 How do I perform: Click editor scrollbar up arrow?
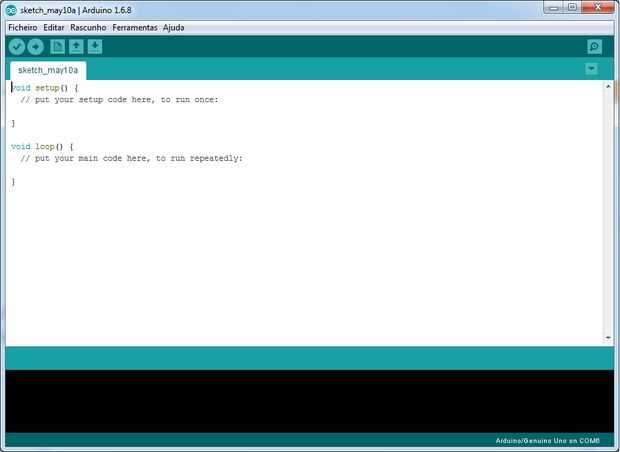(x=608, y=86)
